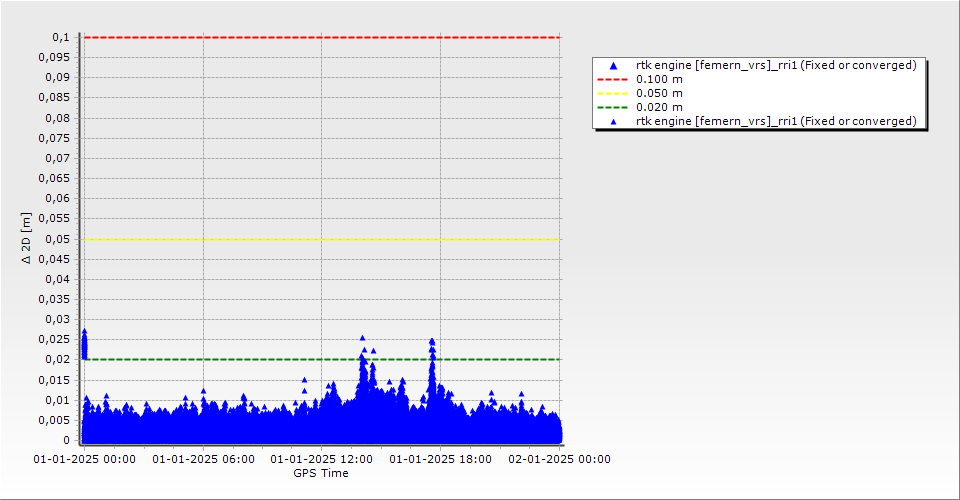Viewport: 960px width, 500px height.
Task: Click the 02-01-2025 00:00 time axis label
Action: (x=559, y=459)
